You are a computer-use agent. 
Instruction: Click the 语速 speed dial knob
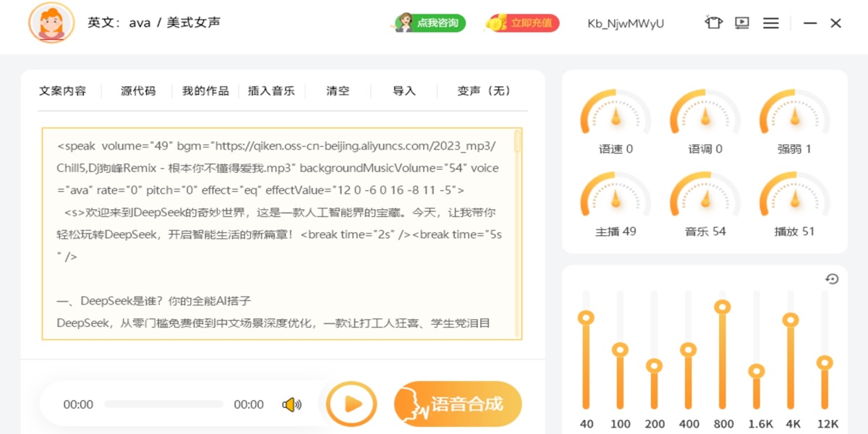pyautogui.click(x=616, y=116)
